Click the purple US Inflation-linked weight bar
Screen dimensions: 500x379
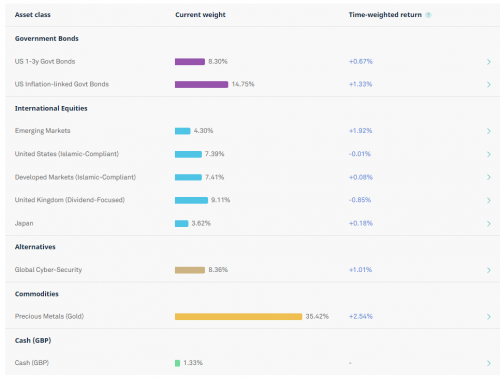pos(201,85)
